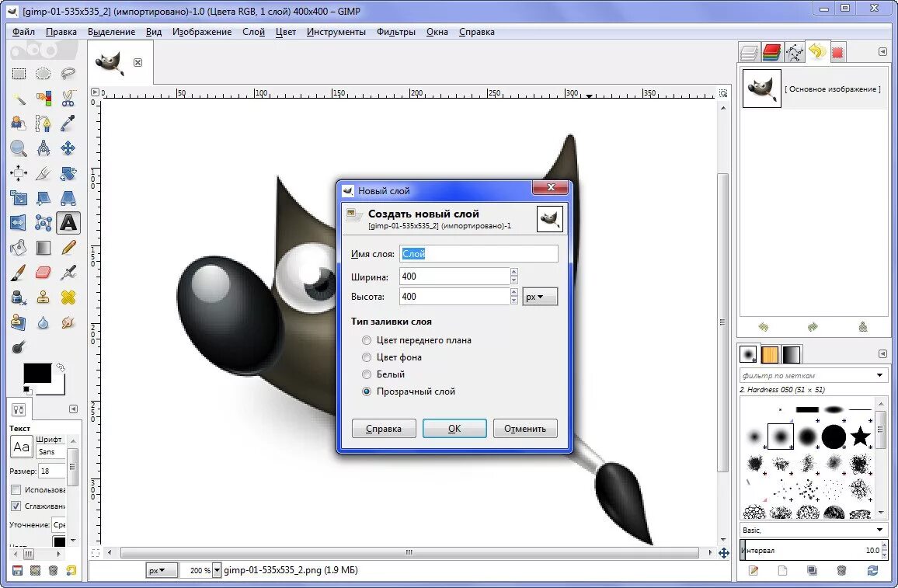Open the brush tag filter dropdown
Screen dimensions: 898x588
click(879, 376)
